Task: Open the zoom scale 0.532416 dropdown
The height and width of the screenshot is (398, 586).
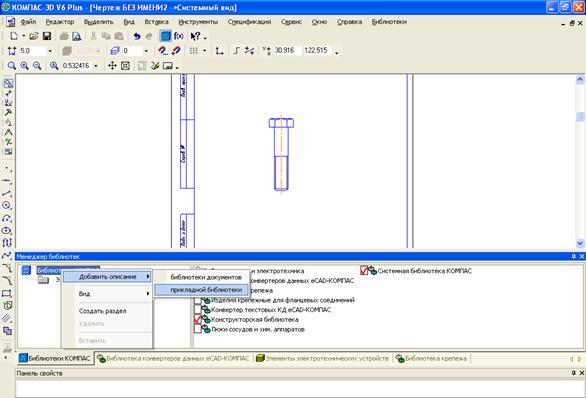Action: (x=96, y=66)
